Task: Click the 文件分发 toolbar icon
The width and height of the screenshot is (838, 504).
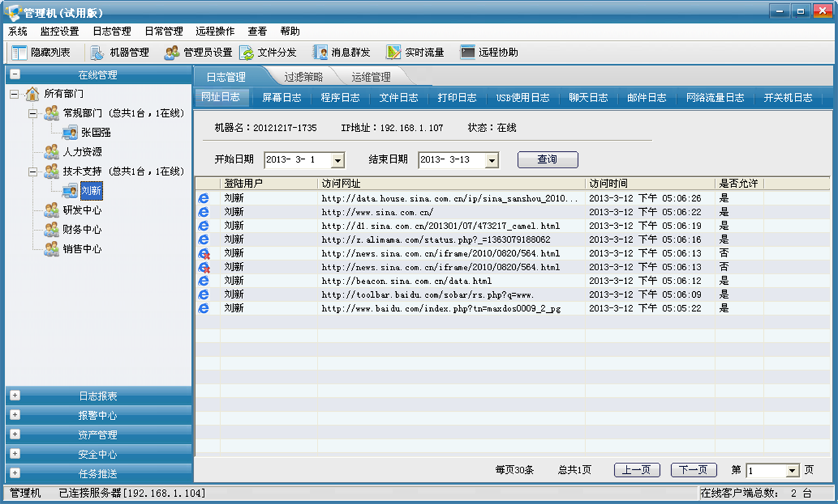Action: 246,52
